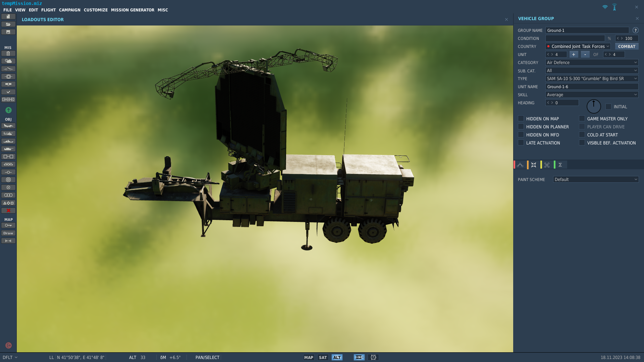Add a unit with the plus button
Screen dimensions: 644x362
(x=574, y=54)
